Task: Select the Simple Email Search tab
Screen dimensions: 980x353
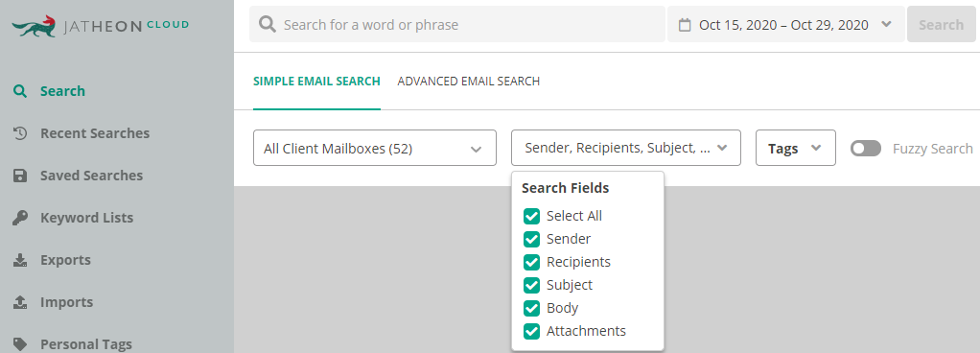Action: point(316,82)
